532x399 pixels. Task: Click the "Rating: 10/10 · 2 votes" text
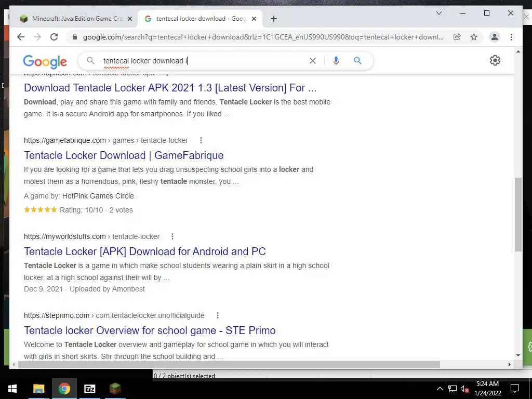(96, 210)
